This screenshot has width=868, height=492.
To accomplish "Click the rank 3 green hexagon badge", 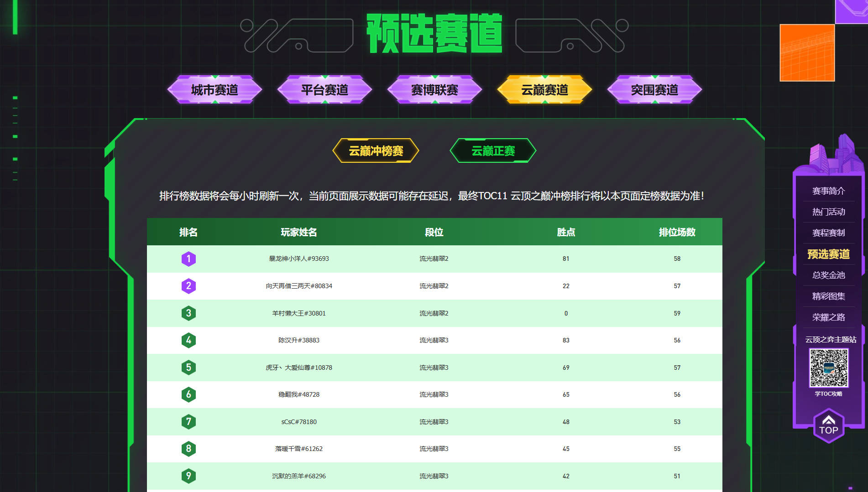I will point(188,313).
